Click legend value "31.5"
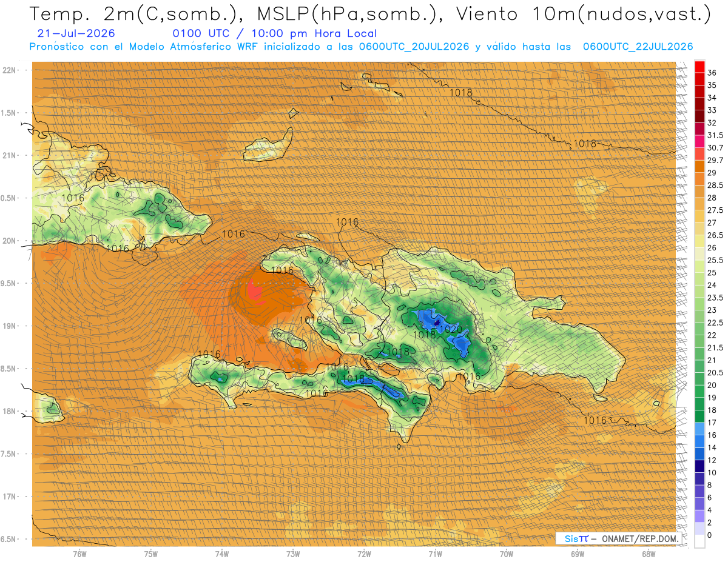Image resolution: width=728 pixels, height=562 pixels. tap(715, 135)
